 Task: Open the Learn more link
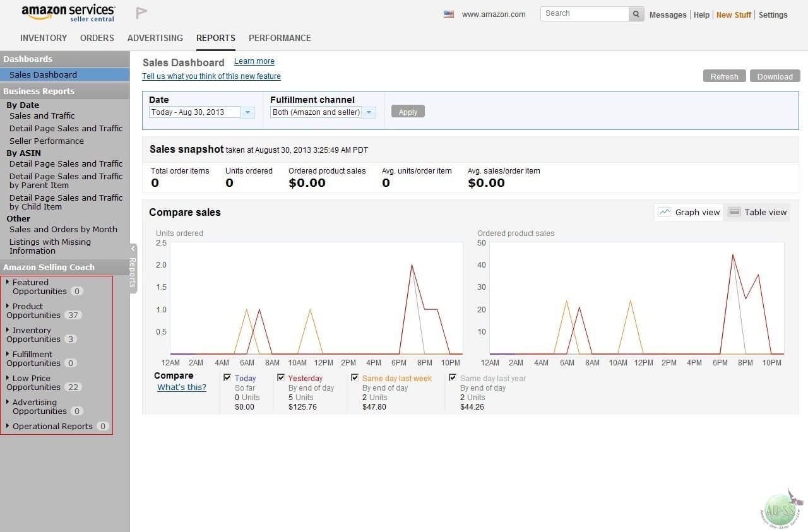click(x=254, y=61)
